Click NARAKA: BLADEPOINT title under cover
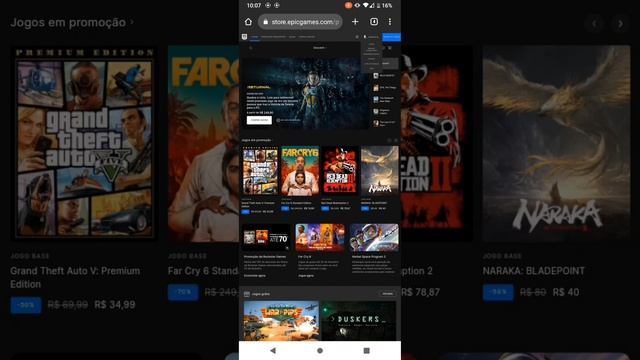 [374, 203]
